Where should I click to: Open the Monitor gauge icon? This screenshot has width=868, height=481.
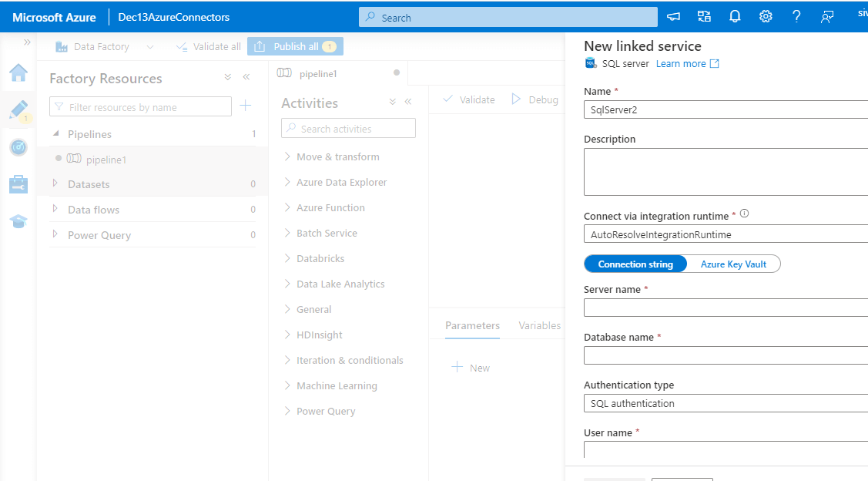click(x=18, y=147)
